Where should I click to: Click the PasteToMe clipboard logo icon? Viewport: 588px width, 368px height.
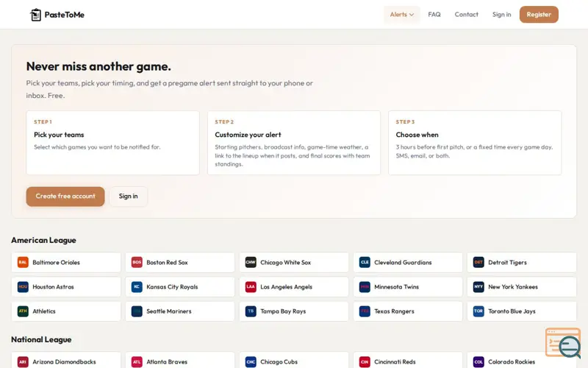pyautogui.click(x=35, y=15)
